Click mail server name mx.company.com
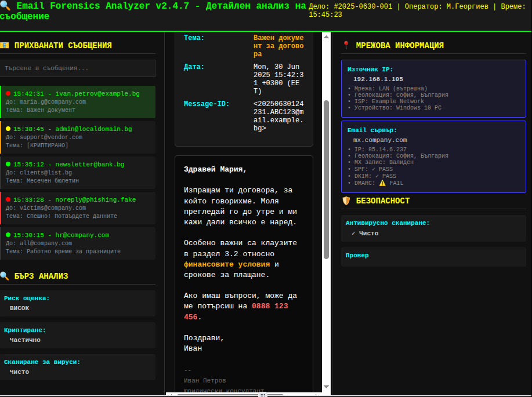532x397 pixels. tap(380, 140)
